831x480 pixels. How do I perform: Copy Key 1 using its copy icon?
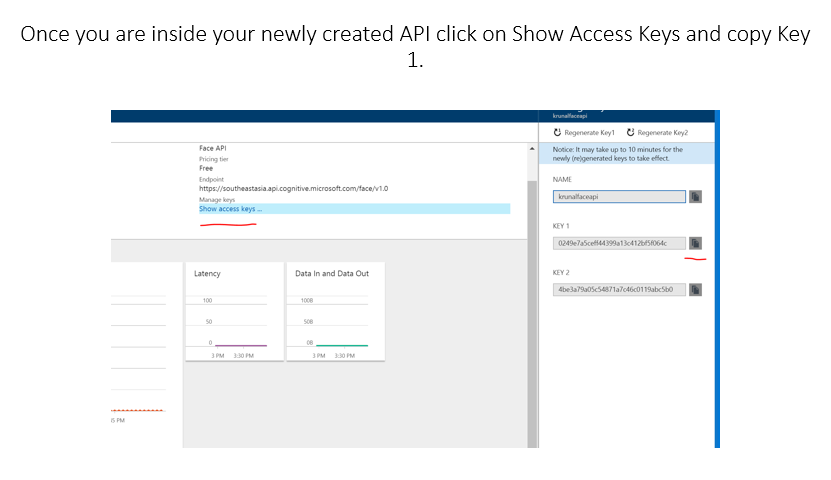[x=695, y=243]
